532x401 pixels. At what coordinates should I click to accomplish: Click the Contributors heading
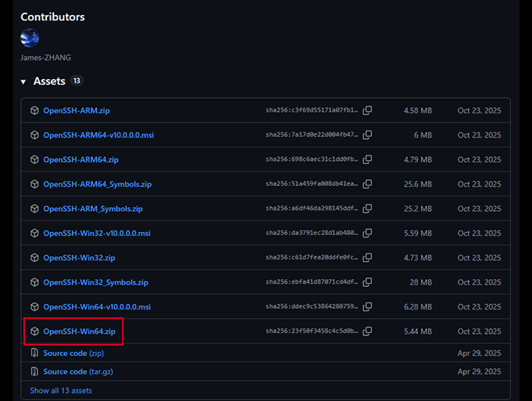click(x=52, y=17)
